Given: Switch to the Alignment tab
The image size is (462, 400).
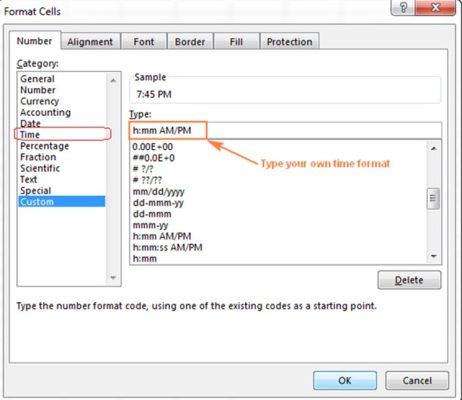Looking at the screenshot, I should click(90, 42).
